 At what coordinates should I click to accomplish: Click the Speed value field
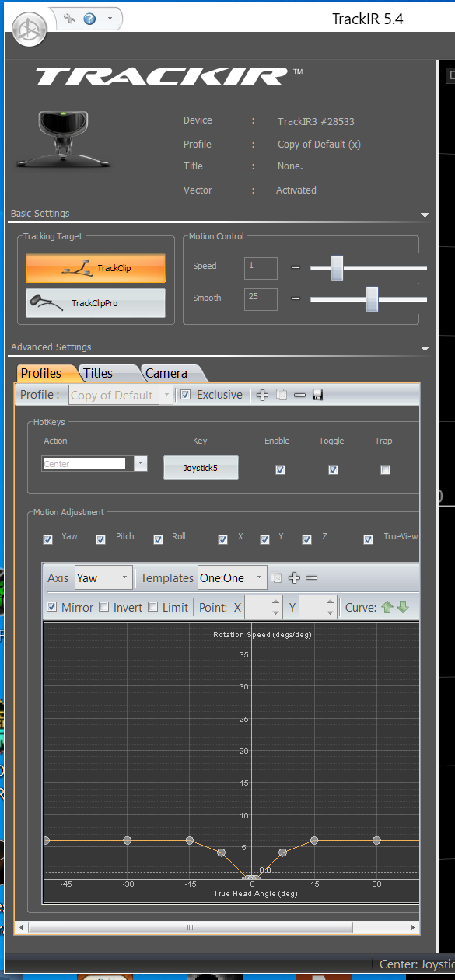point(261,268)
